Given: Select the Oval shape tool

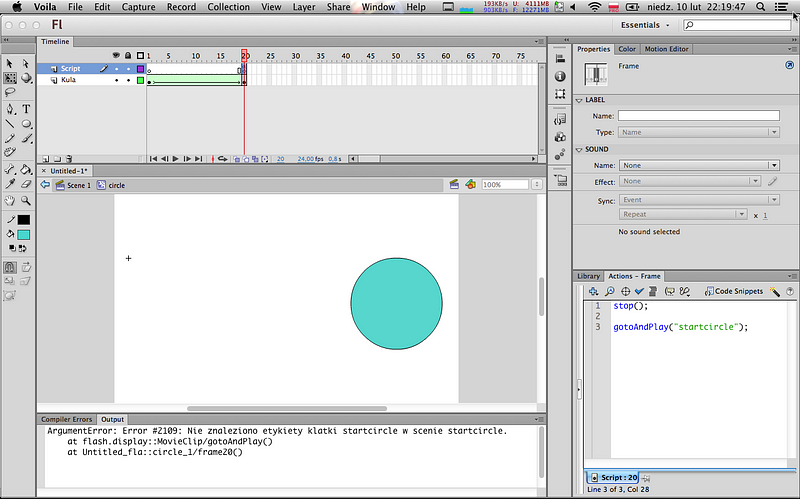Looking at the screenshot, I should click(26, 123).
